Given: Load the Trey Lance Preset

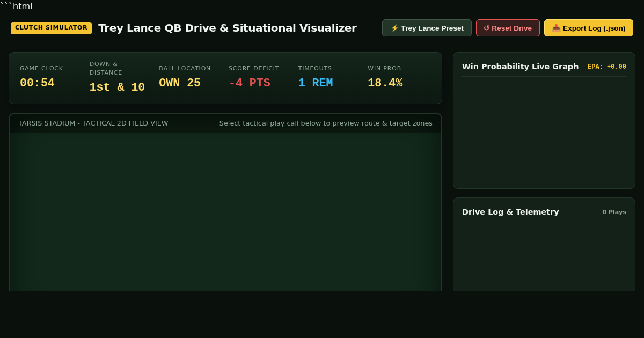Looking at the screenshot, I should [427, 28].
